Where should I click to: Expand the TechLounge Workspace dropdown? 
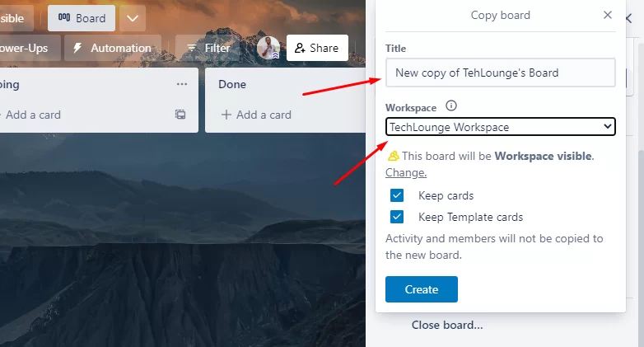[500, 127]
